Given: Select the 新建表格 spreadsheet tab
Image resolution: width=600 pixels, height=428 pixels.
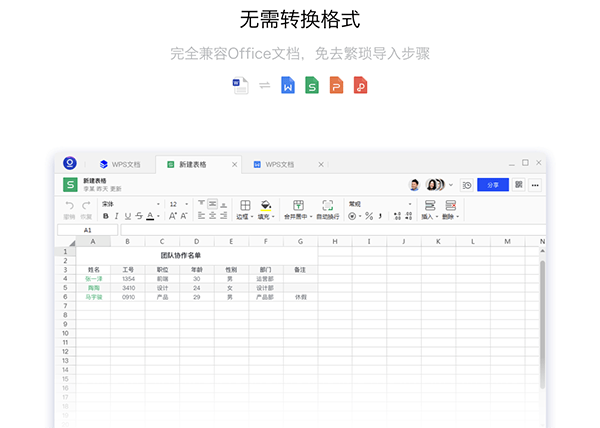Looking at the screenshot, I should pyautogui.click(x=197, y=163).
